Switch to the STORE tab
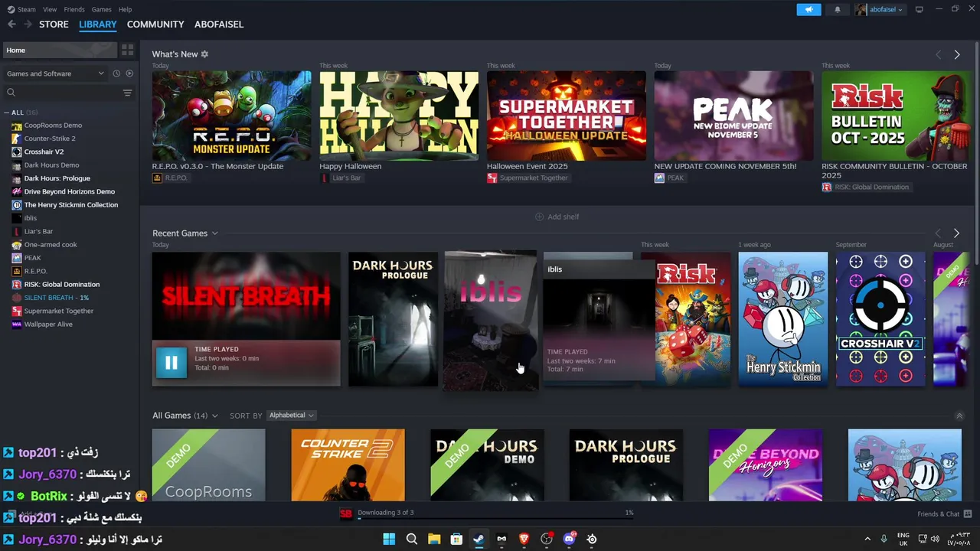 pyautogui.click(x=54, y=24)
